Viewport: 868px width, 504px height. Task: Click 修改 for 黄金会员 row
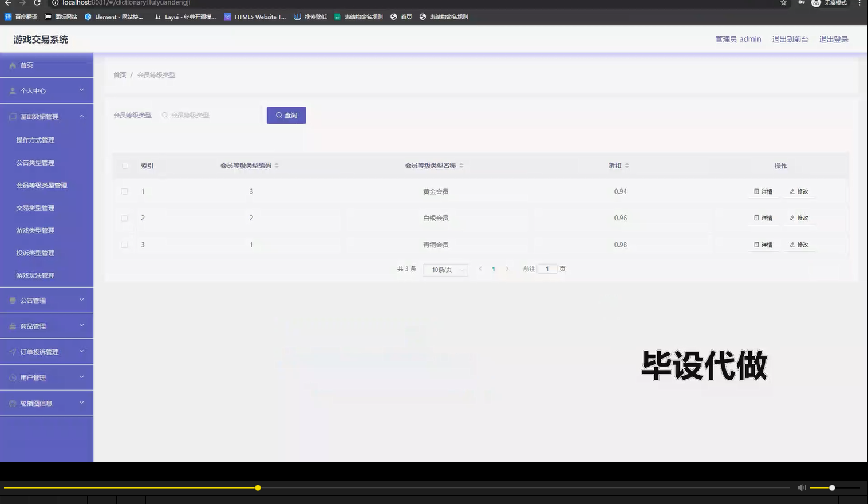799,192
